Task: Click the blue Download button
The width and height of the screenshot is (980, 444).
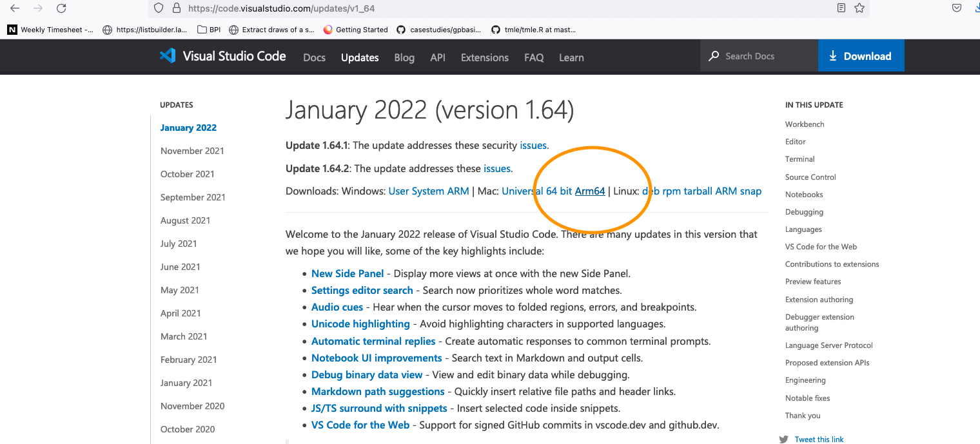Action: [861, 55]
